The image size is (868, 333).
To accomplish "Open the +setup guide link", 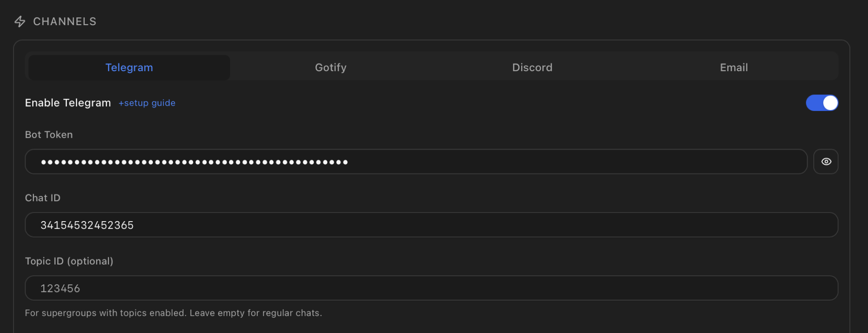I will coord(147,103).
